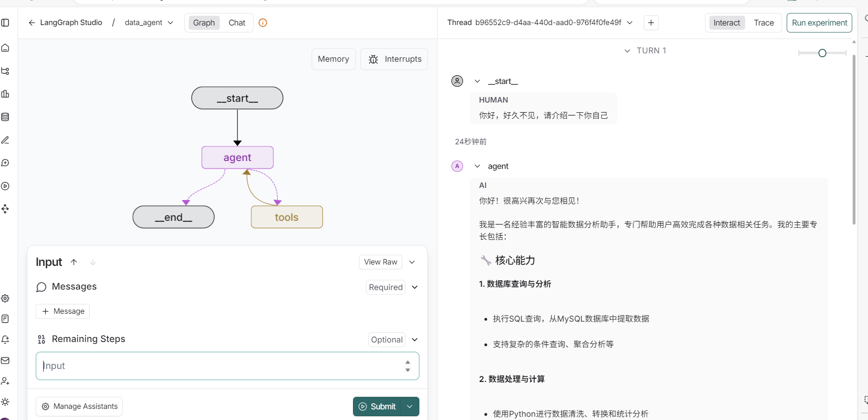Screen dimensions: 868x420
Task: Switch to Interact mode
Action: coord(726,23)
